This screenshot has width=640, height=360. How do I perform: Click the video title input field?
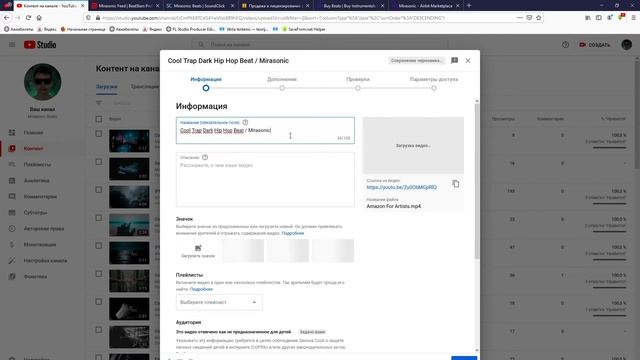pyautogui.click(x=265, y=131)
